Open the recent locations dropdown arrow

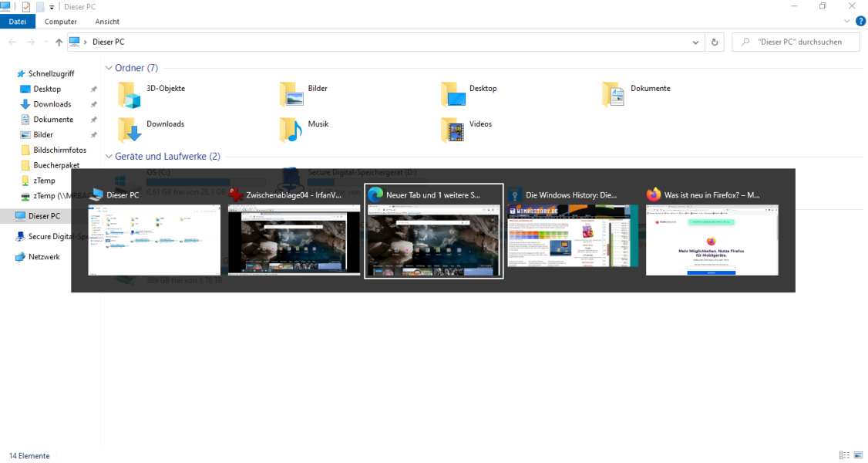tap(45, 42)
